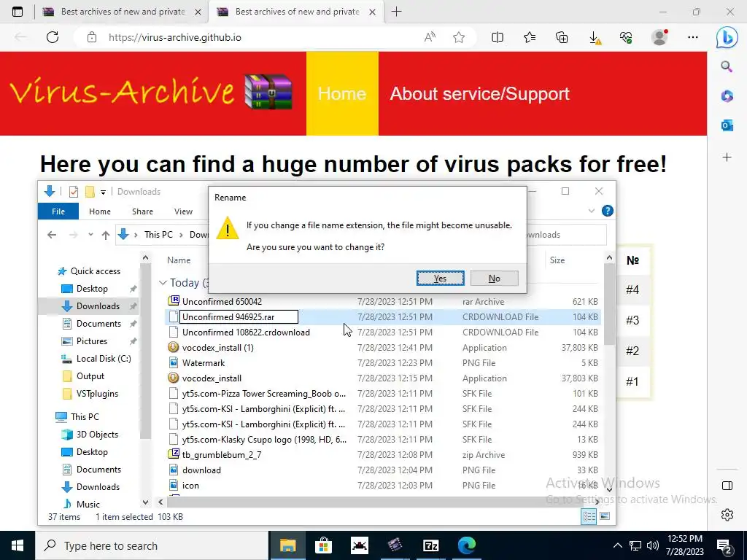Image resolution: width=747 pixels, height=560 pixels.
Task: Open Favorites list icon in Edge
Action: click(530, 37)
